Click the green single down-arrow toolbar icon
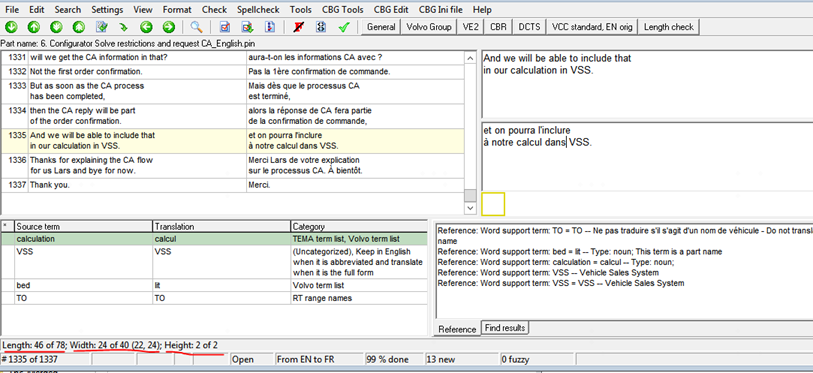This screenshot has width=813, height=373. [x=11, y=27]
